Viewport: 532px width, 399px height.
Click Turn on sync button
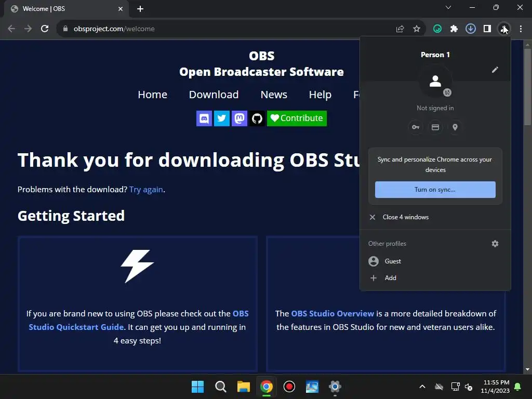pos(435,190)
